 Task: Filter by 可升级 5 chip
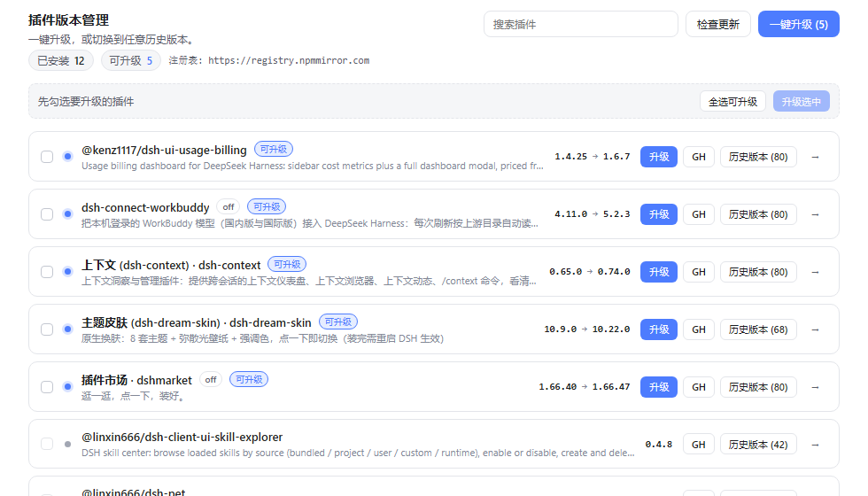tap(131, 60)
